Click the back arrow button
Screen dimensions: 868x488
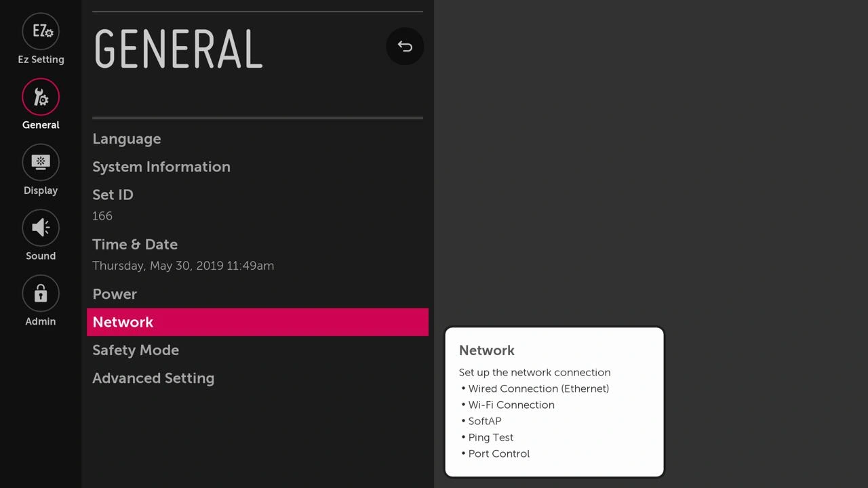click(x=405, y=46)
